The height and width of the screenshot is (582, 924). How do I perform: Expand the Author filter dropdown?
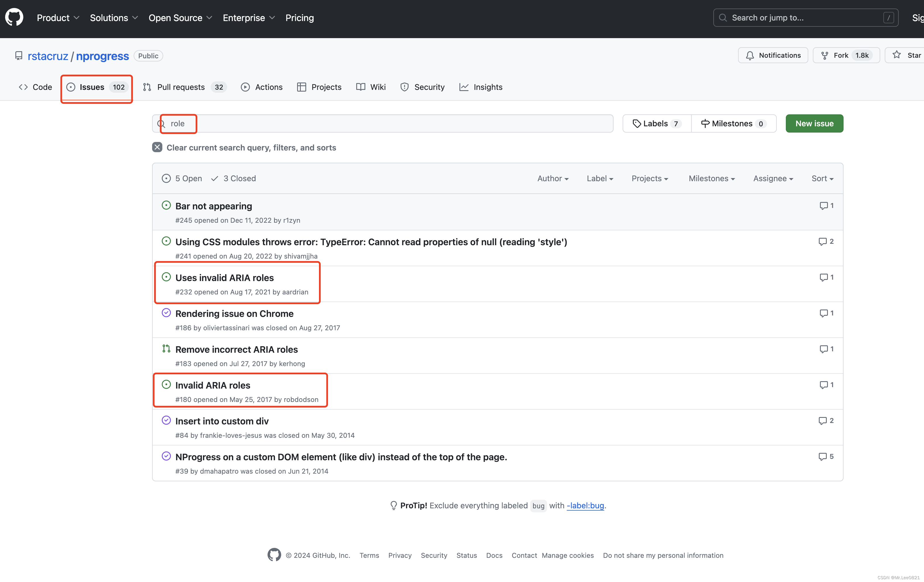(553, 179)
